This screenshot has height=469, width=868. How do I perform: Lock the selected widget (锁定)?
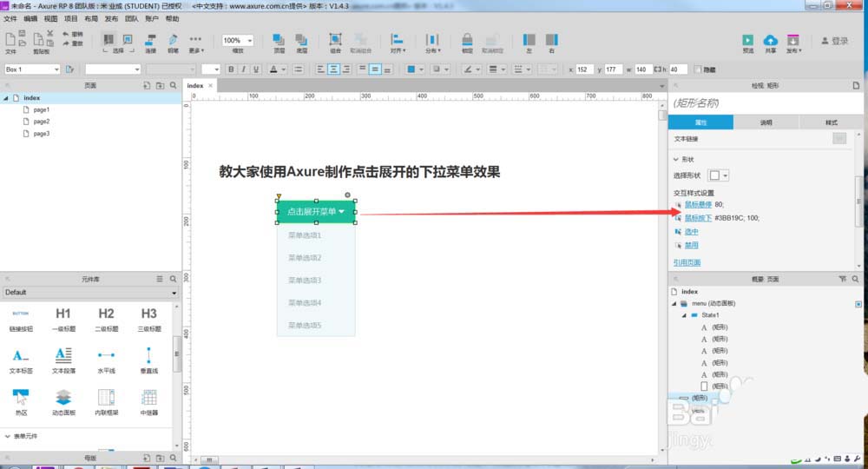point(467,43)
